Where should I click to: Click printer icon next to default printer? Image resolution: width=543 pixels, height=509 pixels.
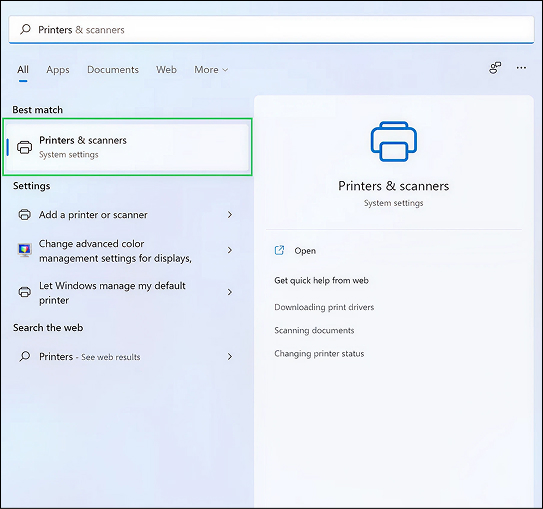tap(25, 292)
